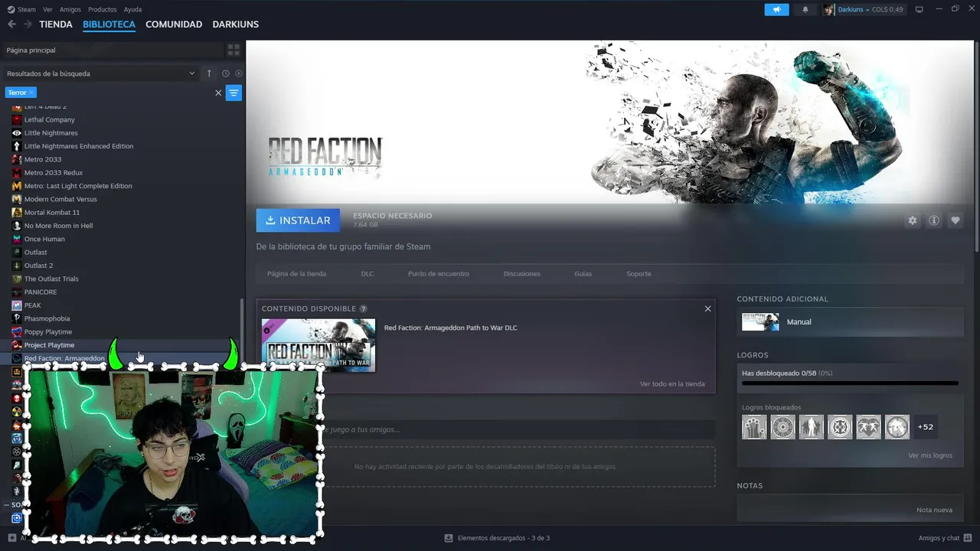This screenshot has width=980, height=551.
Task: Click the announcements megaphone icon
Action: [x=776, y=9]
